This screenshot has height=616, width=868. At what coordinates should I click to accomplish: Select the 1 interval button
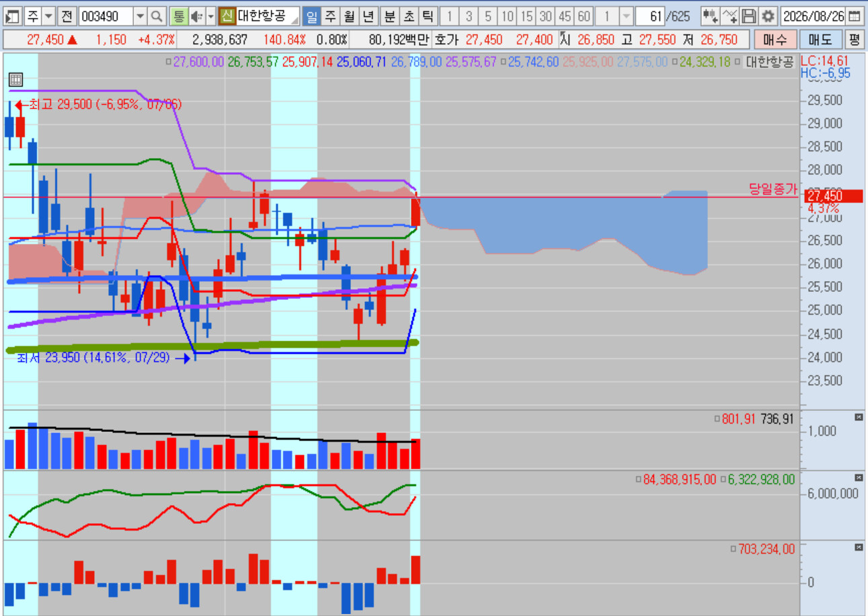pyautogui.click(x=450, y=15)
